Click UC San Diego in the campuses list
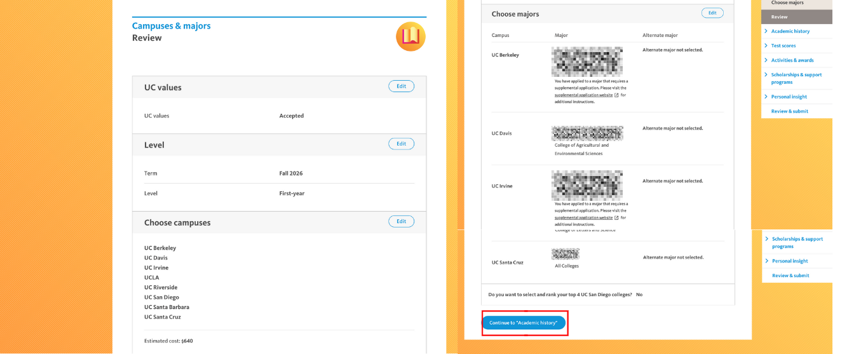The height and width of the screenshot is (354, 868). click(x=161, y=297)
